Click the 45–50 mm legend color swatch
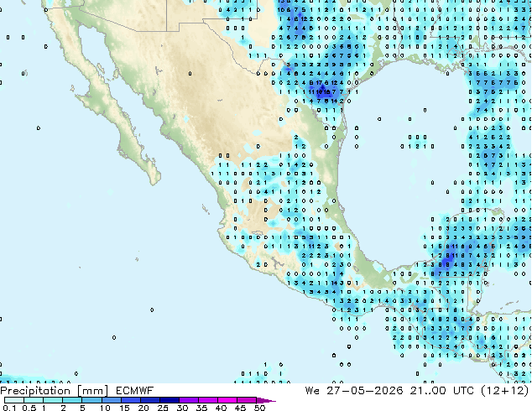The image size is (532, 411). [x=247, y=400]
